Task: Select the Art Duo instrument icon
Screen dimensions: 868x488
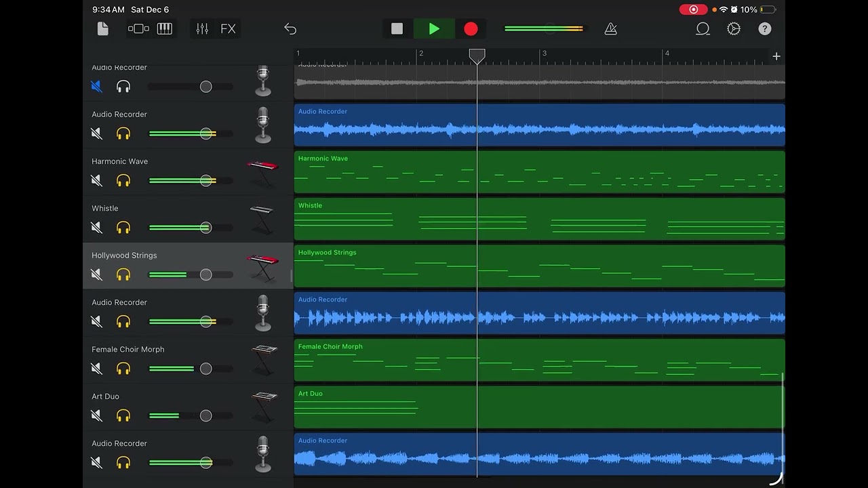Action: [x=263, y=407]
